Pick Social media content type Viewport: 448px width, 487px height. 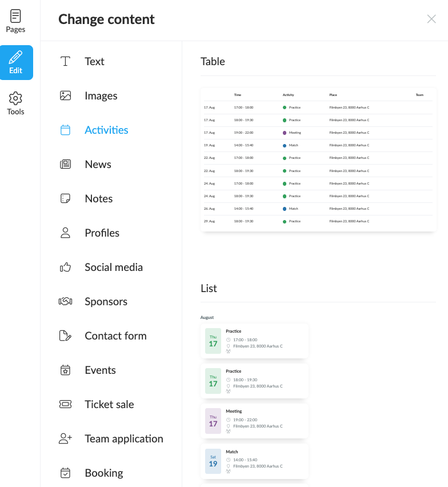tap(114, 267)
